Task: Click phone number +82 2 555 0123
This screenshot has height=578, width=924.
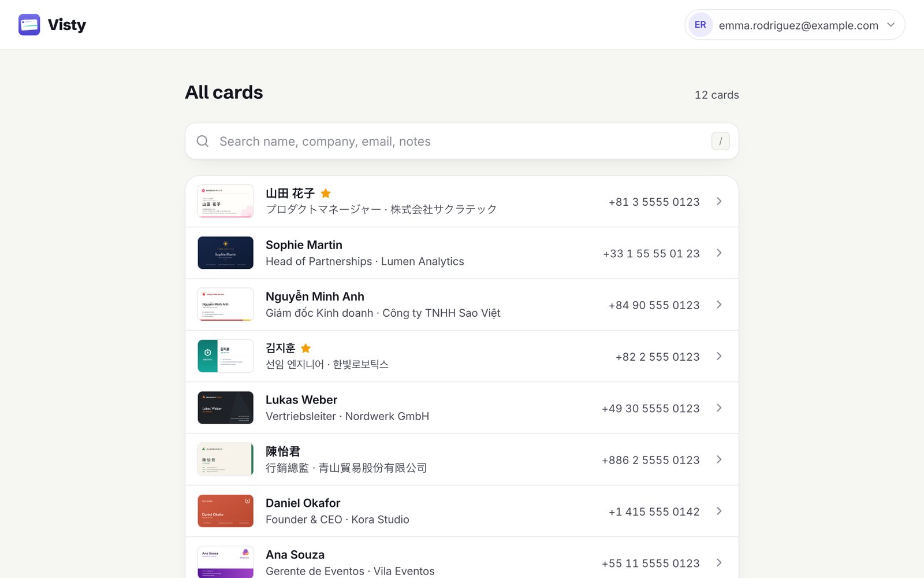Action: 657,357
